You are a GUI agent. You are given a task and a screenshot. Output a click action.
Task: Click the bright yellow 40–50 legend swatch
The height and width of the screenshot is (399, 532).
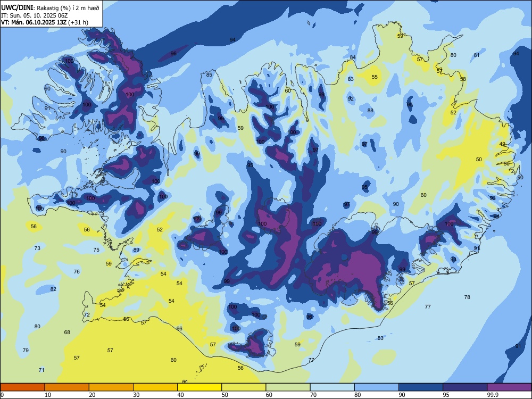click(x=199, y=387)
